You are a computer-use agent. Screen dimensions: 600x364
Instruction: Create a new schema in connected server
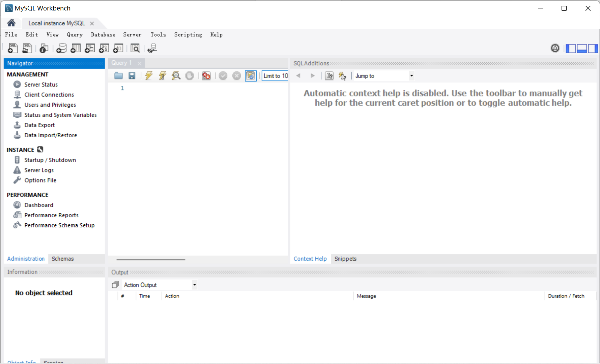[61, 48]
